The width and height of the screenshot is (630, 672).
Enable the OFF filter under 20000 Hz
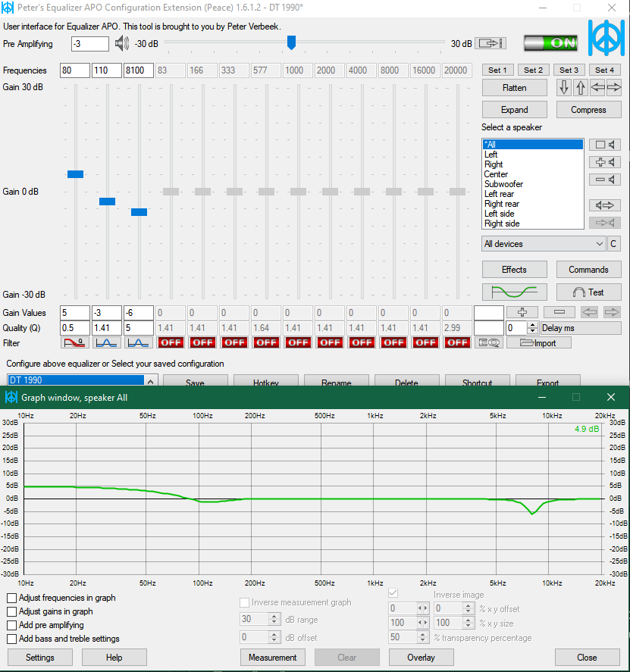click(x=457, y=343)
